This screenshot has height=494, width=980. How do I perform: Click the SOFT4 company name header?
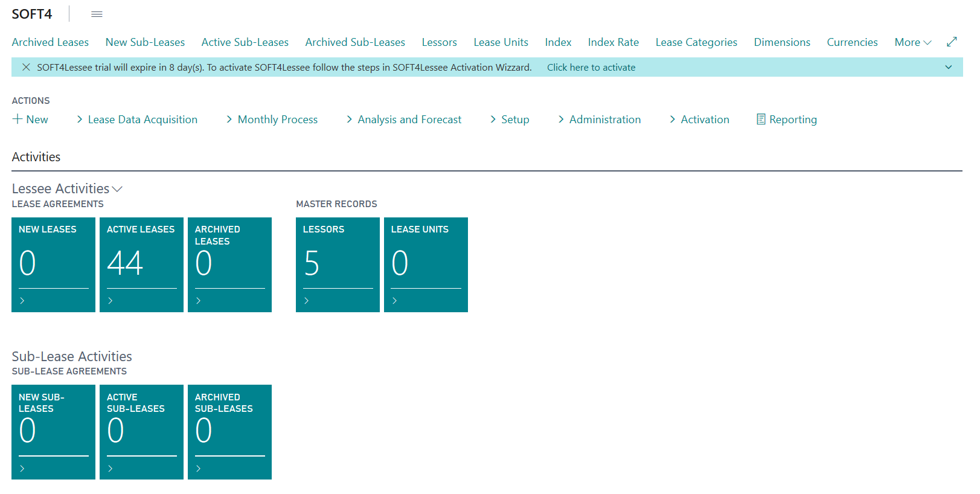[x=32, y=14]
